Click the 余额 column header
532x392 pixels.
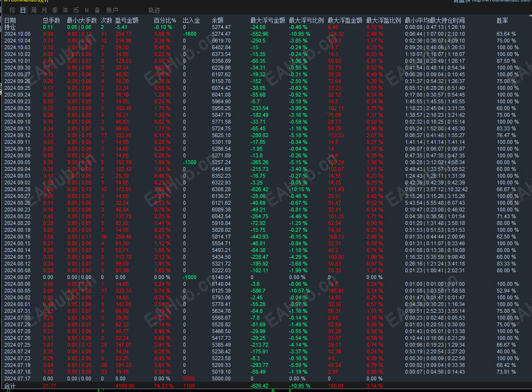217,20
